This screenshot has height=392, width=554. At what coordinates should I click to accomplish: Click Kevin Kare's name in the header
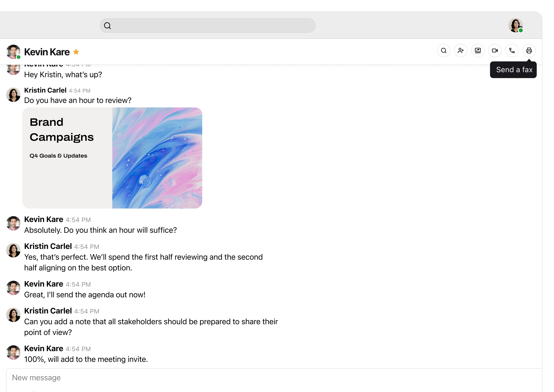(47, 52)
